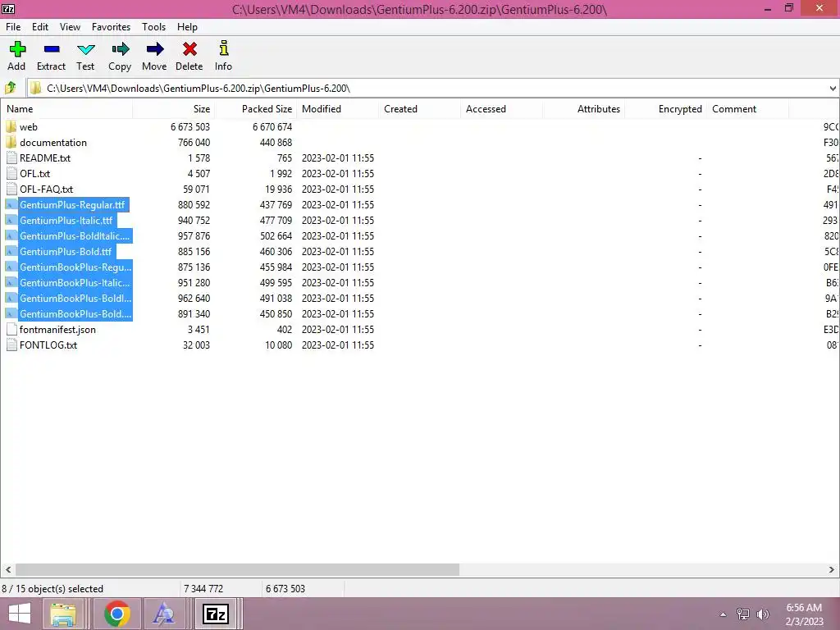Click the Copy arrow icon
Viewport: 840px width, 630px height.
[x=120, y=49]
